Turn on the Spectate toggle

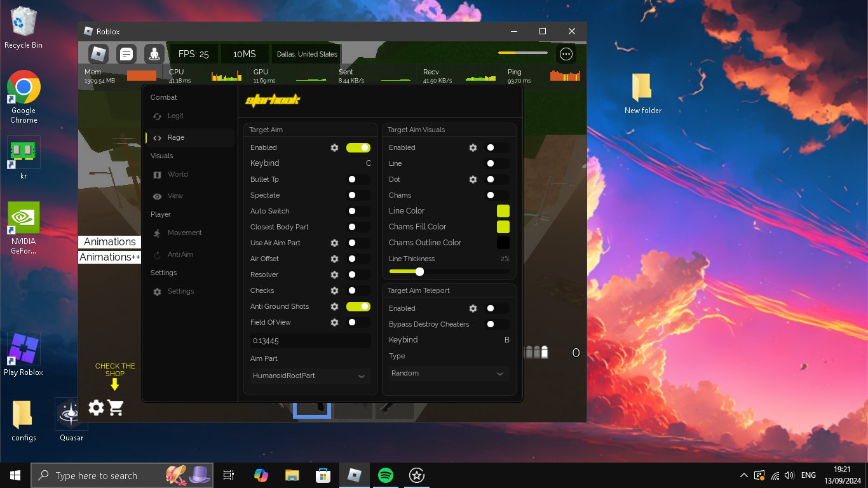click(358, 195)
